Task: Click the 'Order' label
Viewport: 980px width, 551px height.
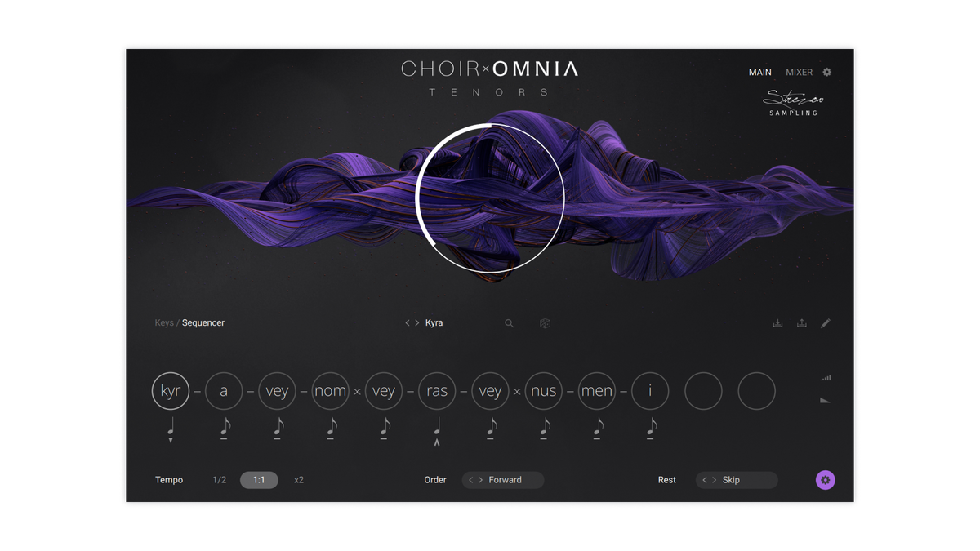Action: tap(435, 480)
